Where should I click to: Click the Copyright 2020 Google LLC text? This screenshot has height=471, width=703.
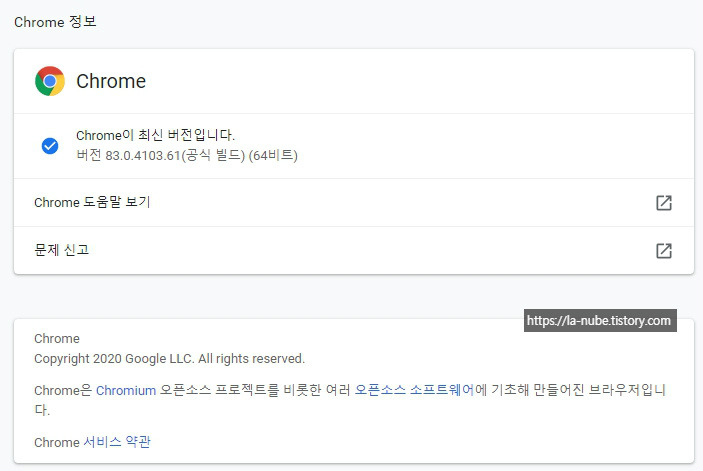click(x=169, y=359)
